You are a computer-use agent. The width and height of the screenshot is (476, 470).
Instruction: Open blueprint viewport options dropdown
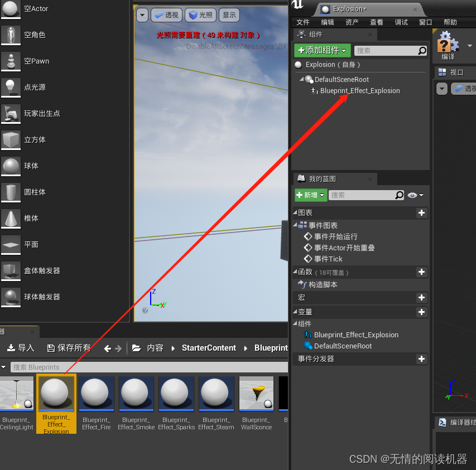pos(442,89)
